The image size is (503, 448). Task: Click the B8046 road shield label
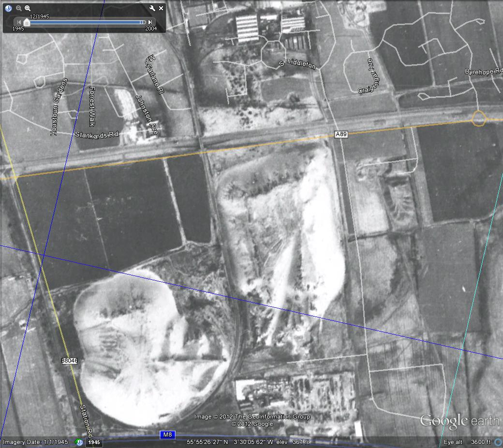coord(70,361)
